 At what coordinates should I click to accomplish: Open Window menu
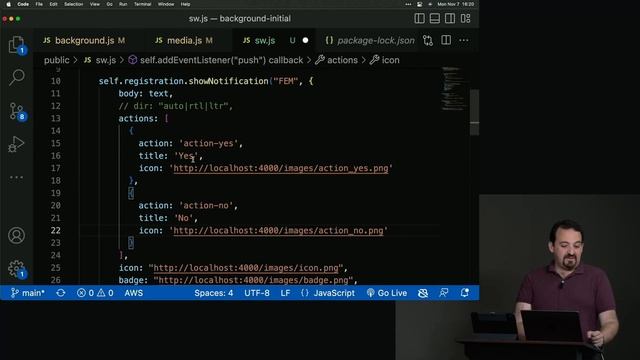tap(166, 4)
